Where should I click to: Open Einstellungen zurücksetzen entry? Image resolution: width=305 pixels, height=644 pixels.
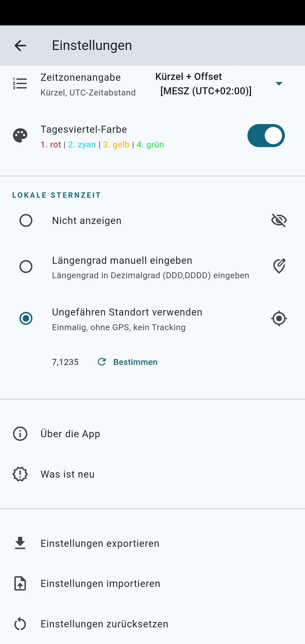point(152,624)
